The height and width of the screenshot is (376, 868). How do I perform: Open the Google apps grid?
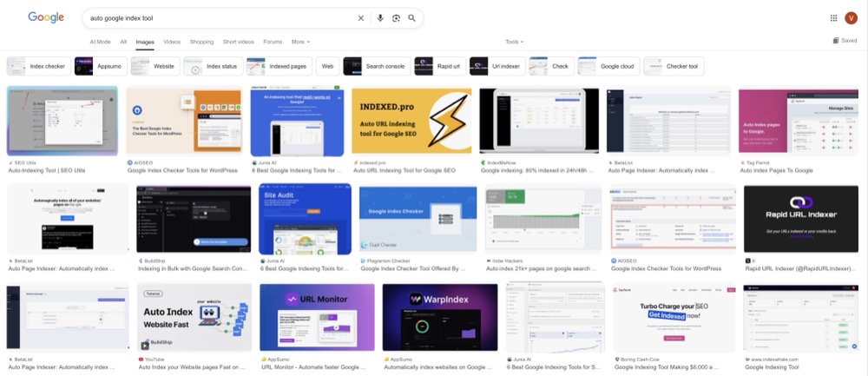[833, 17]
